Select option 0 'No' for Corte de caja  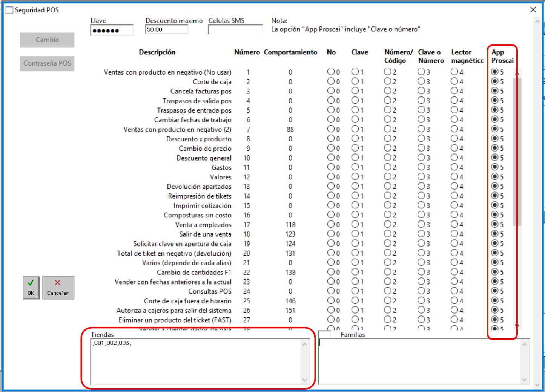[x=331, y=81]
